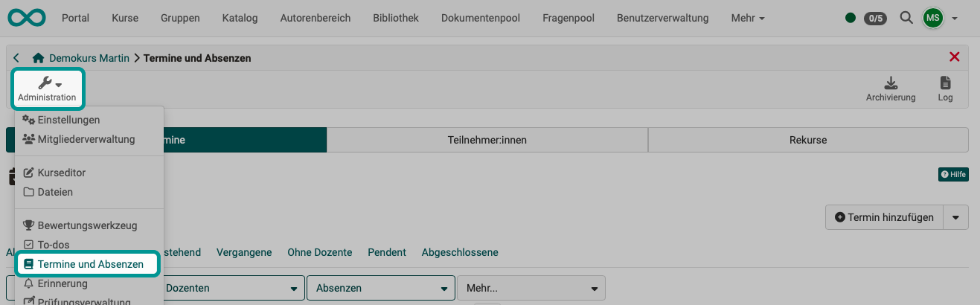
Task: Open the Absenzen filter dropdown
Action: point(381,288)
